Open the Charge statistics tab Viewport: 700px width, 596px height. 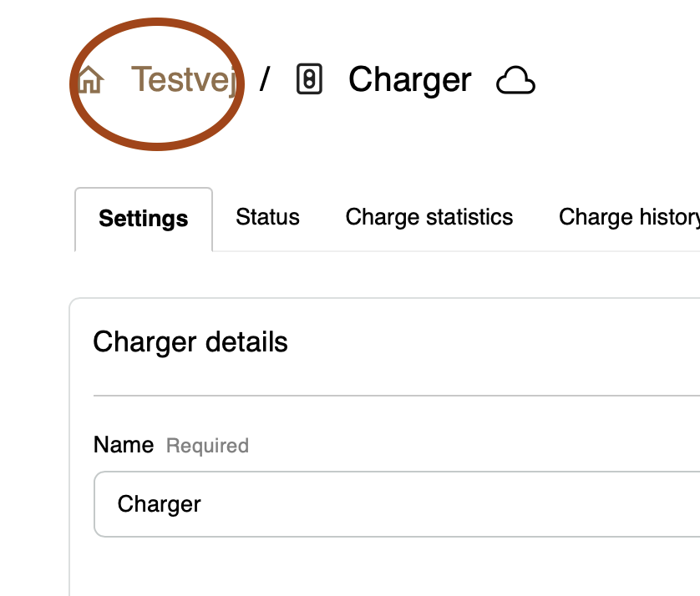[429, 218]
